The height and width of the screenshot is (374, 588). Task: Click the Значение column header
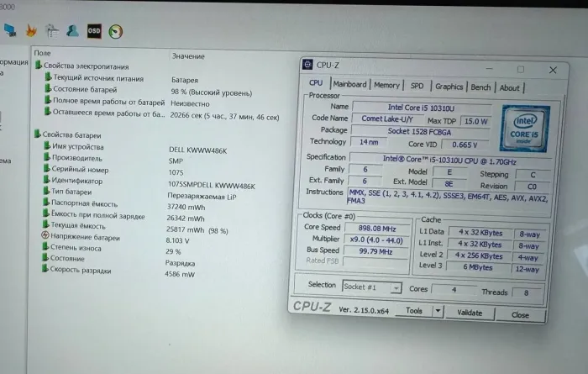coord(188,56)
